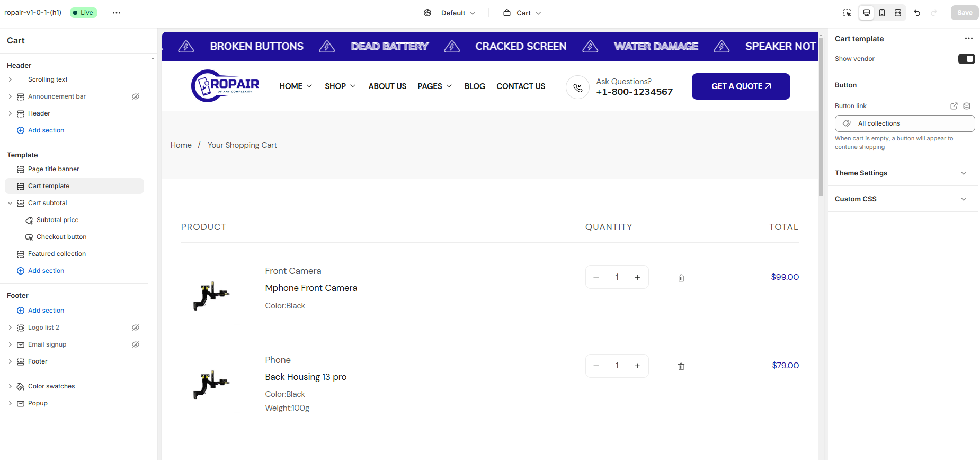Expand the Theme Settings panel
This screenshot has width=980, height=460.
tap(964, 173)
